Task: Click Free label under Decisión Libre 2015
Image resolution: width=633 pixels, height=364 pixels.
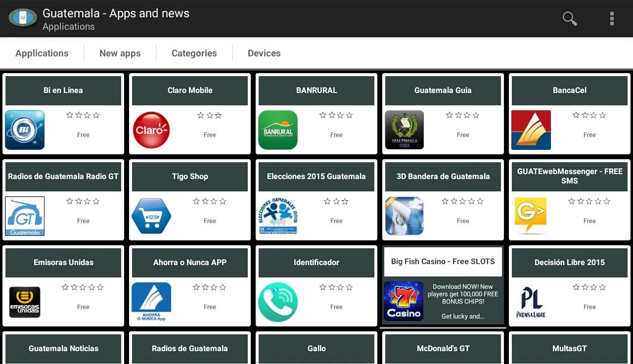Action: [589, 307]
